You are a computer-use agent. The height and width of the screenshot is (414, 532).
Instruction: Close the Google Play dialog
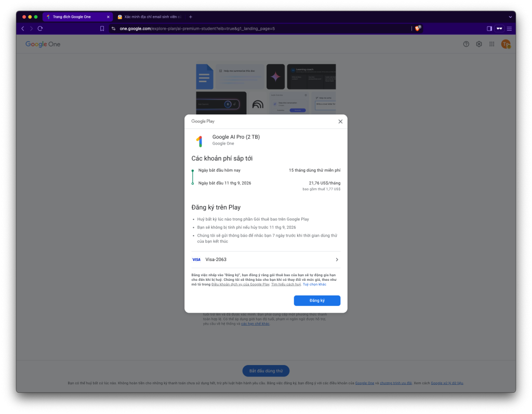click(340, 122)
